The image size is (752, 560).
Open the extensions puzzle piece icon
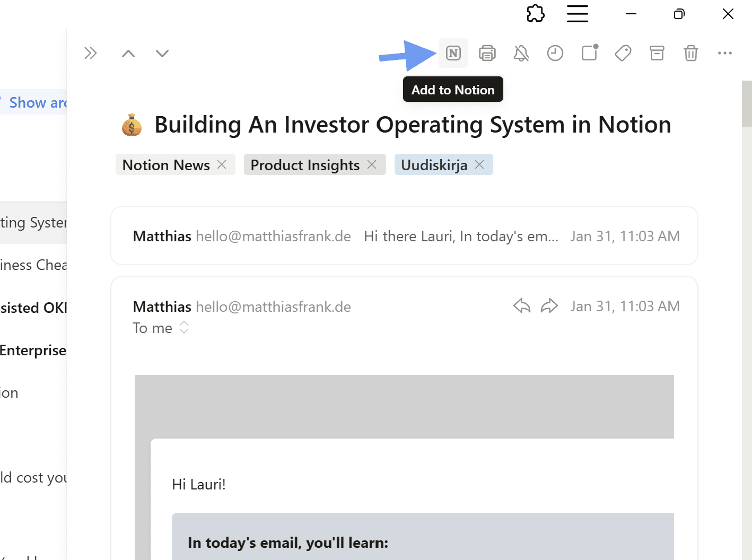coord(536,14)
